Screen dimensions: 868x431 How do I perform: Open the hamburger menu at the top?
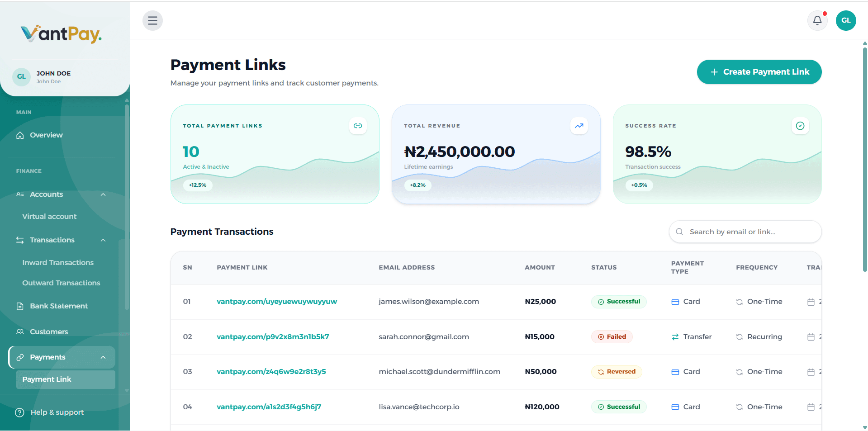[x=152, y=20]
